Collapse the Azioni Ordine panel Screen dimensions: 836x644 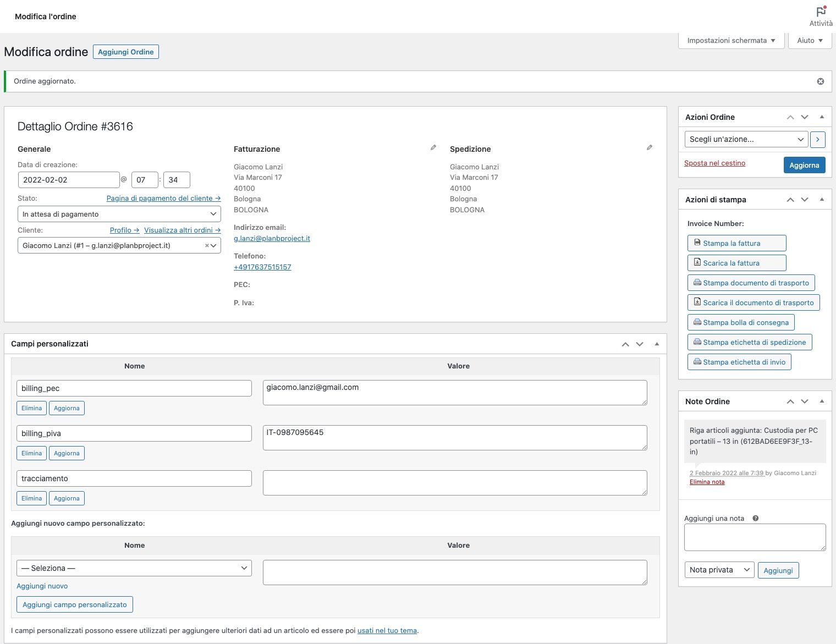coord(822,117)
